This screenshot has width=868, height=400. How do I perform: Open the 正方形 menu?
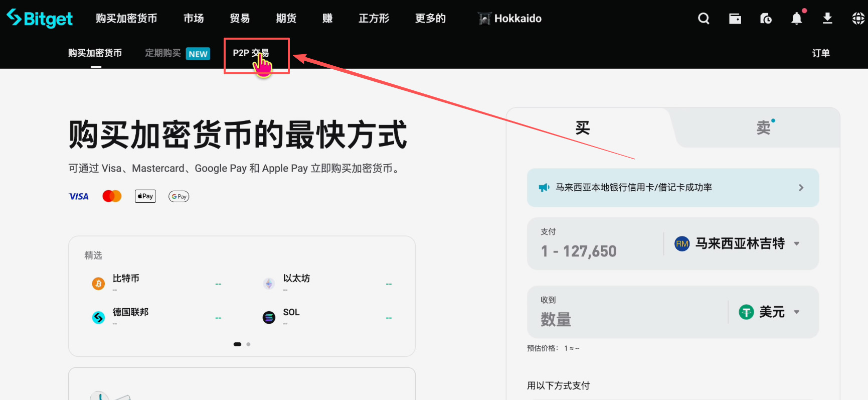[374, 19]
